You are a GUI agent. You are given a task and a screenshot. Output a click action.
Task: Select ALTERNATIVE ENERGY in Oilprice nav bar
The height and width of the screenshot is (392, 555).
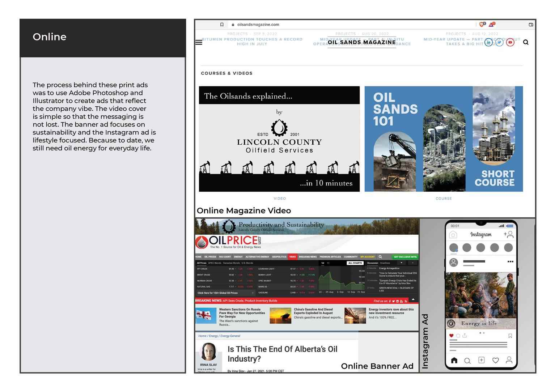(257, 257)
